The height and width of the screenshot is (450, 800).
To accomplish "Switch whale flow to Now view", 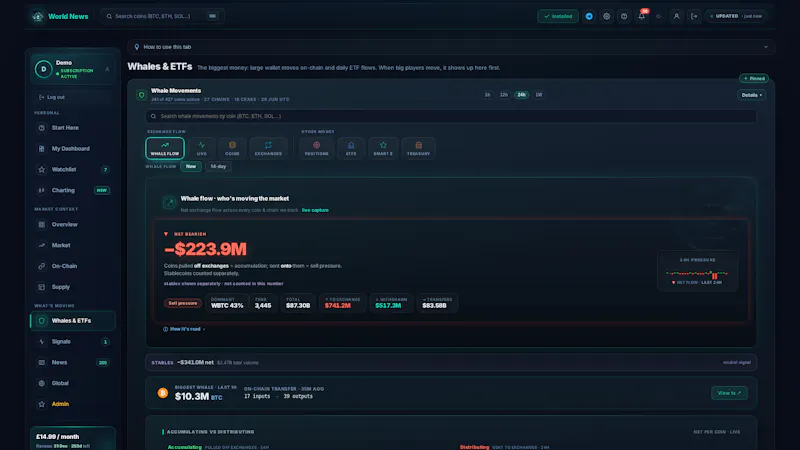I will pyautogui.click(x=191, y=166).
